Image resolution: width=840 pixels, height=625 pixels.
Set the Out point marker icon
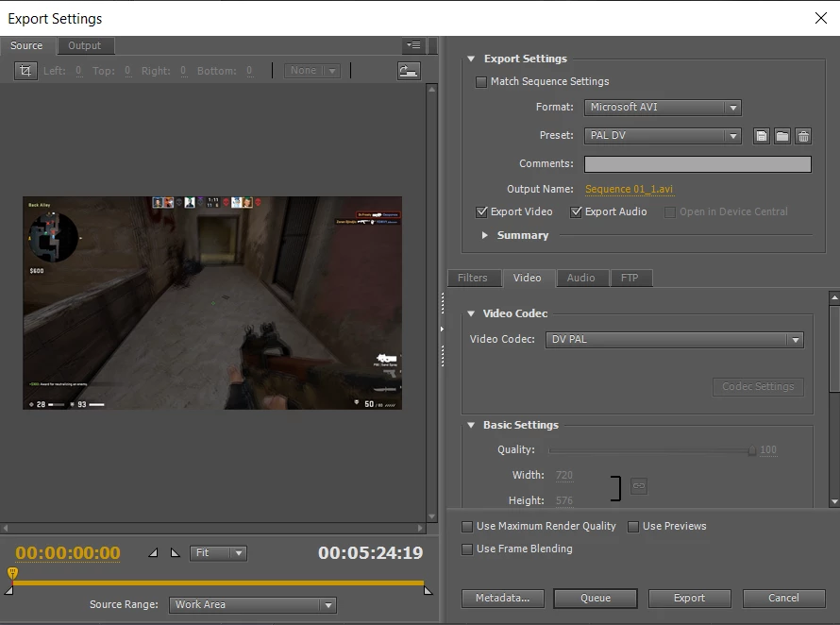176,552
